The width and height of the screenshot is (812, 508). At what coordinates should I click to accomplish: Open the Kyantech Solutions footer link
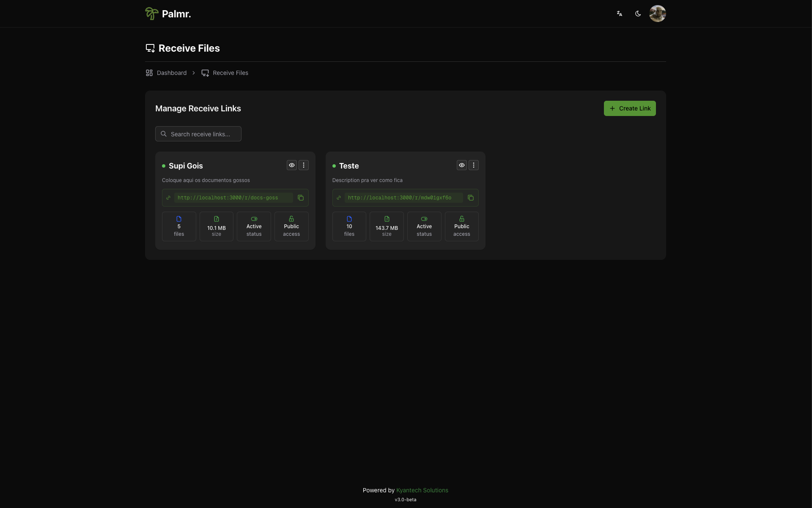422,490
